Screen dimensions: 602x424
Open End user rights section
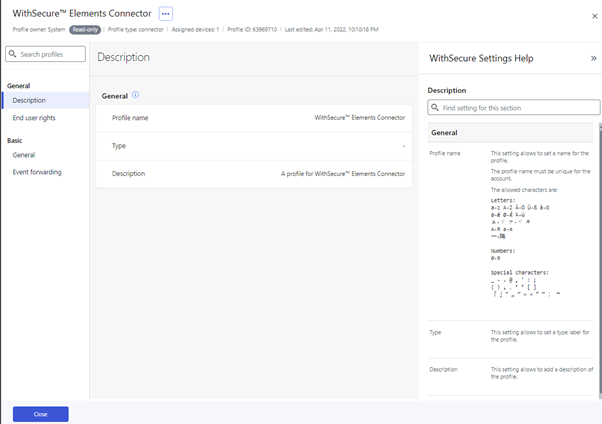tap(34, 118)
